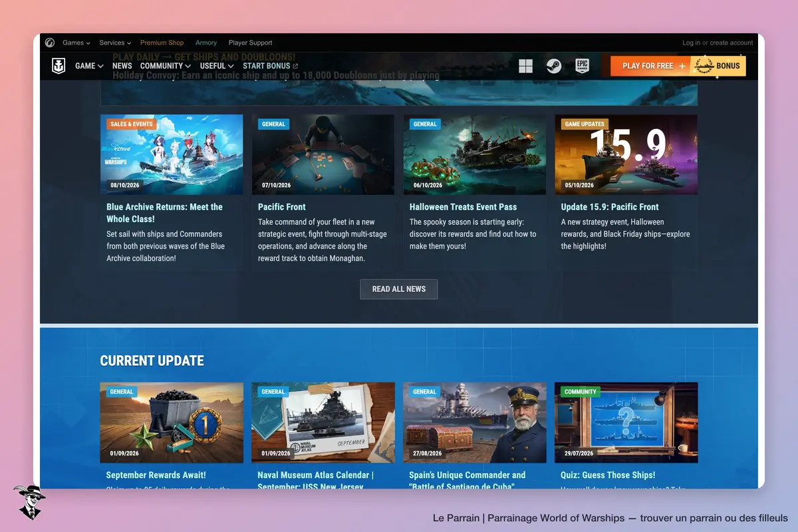Click the 'Quiz: Guess Those Ships!' headline
Image resolution: width=798 pixels, height=532 pixels.
coord(608,475)
